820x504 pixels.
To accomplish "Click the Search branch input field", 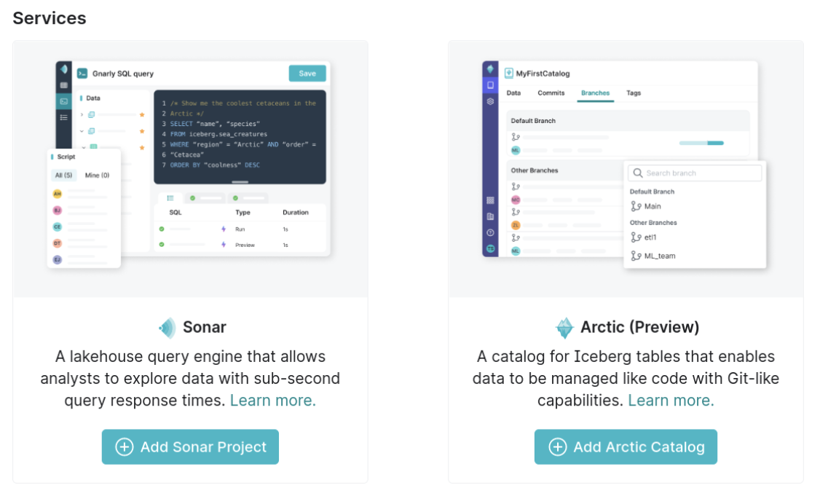I will 694,173.
